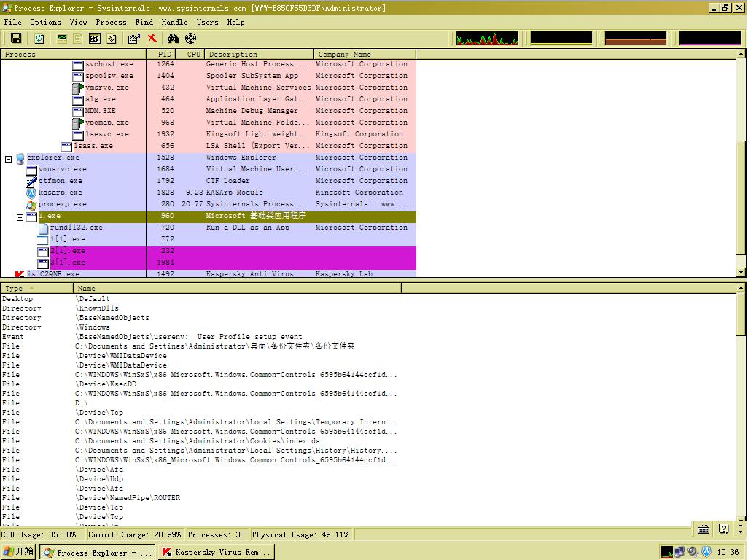Screen dimensions: 748x560
Task: Collapse the 1.exe process subtree
Action: pyautogui.click(x=20, y=217)
